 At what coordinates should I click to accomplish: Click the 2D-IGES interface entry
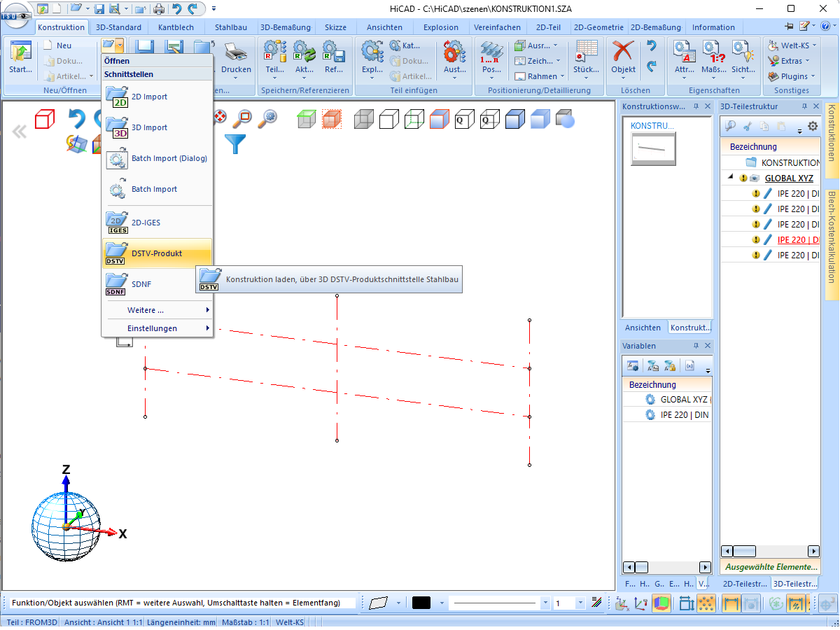[x=157, y=223]
